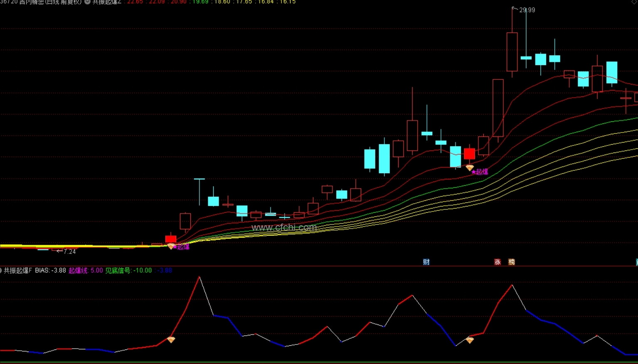638x364 pixels.
Task: Click the yellow 18.60 moving average value
Action: coord(222,2)
